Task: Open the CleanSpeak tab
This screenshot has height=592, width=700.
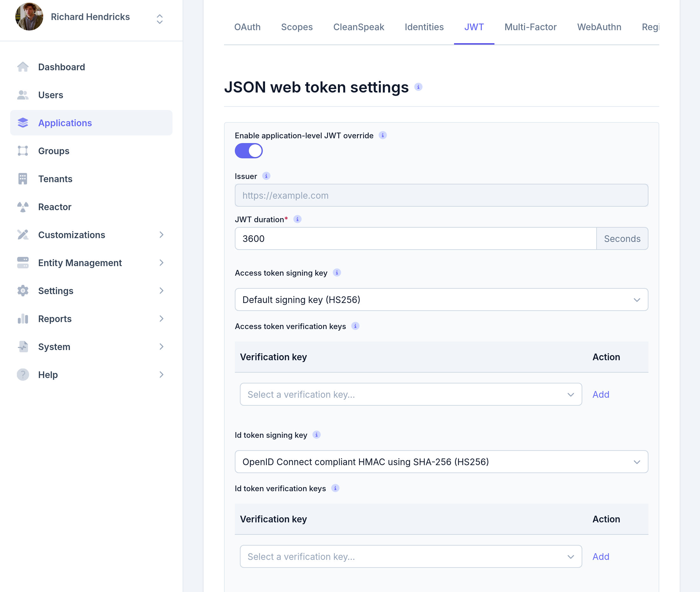Action: point(359,27)
